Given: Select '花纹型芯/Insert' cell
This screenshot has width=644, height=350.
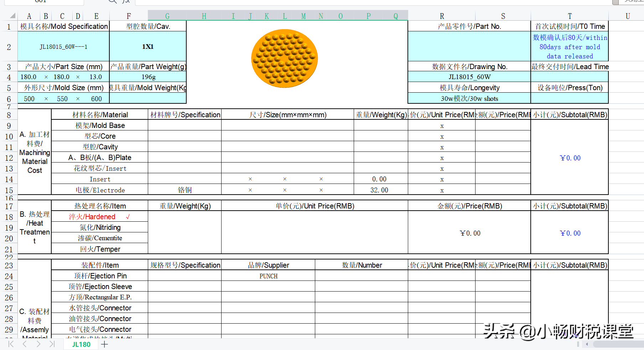Looking at the screenshot, I should (100, 168).
